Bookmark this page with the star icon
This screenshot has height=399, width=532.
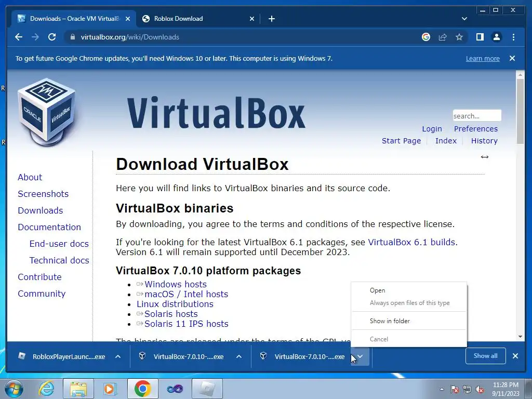[459, 37]
